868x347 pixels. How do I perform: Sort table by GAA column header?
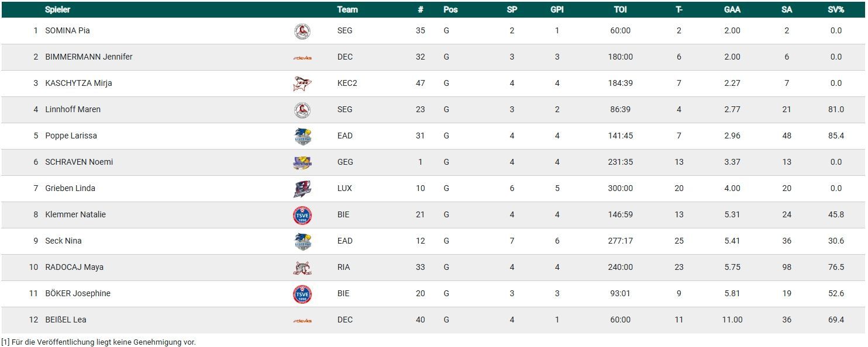pyautogui.click(x=732, y=9)
